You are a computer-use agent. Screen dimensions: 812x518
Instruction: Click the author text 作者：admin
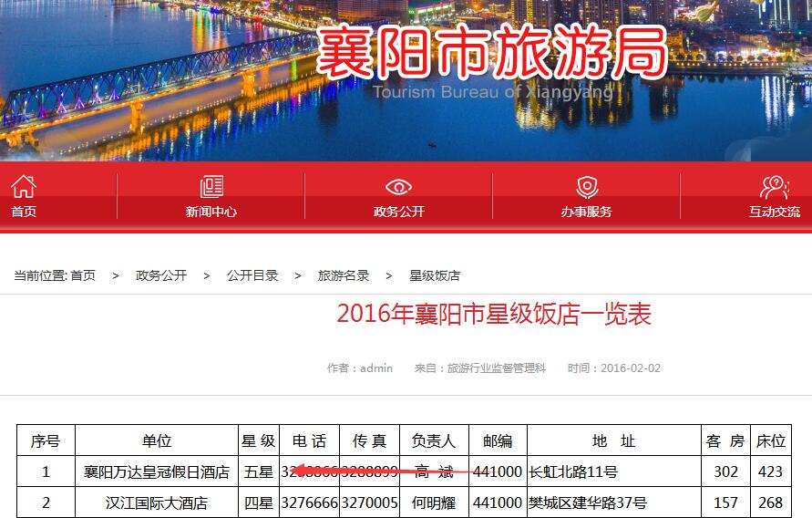pos(360,368)
